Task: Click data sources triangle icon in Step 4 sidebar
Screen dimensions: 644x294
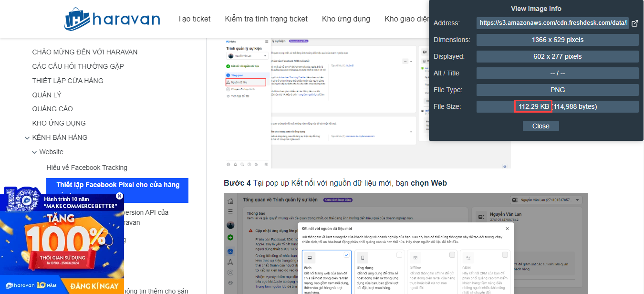Action: point(230,262)
